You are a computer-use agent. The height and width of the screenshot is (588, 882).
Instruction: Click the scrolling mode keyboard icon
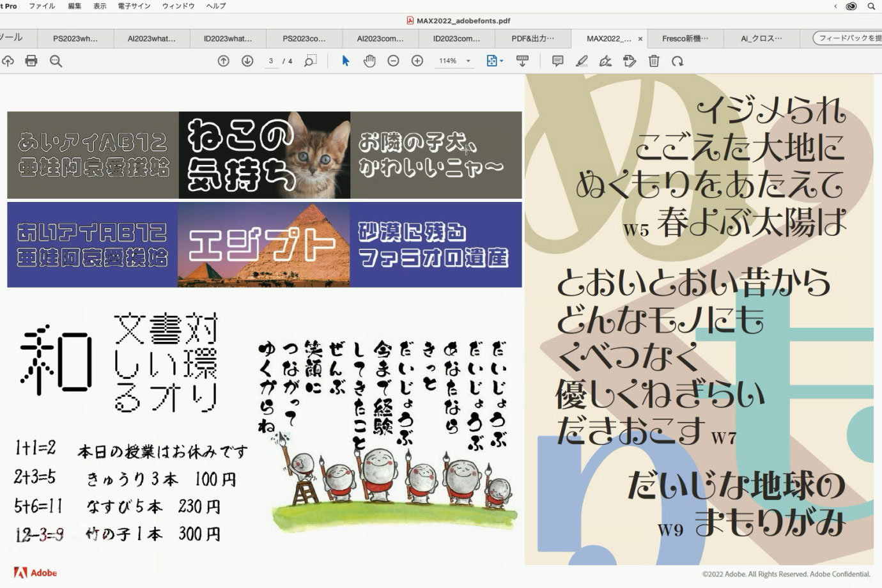[x=522, y=61]
